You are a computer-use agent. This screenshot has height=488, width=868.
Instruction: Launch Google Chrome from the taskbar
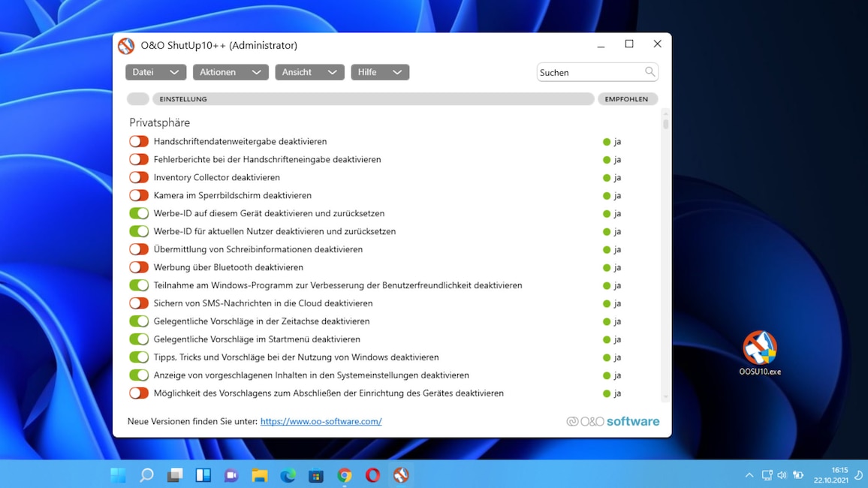coord(345,475)
